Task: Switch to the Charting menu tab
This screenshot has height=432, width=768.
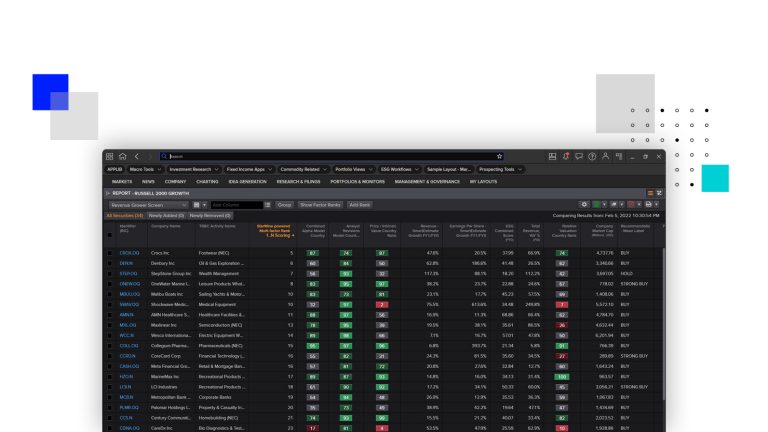Action: point(207,181)
